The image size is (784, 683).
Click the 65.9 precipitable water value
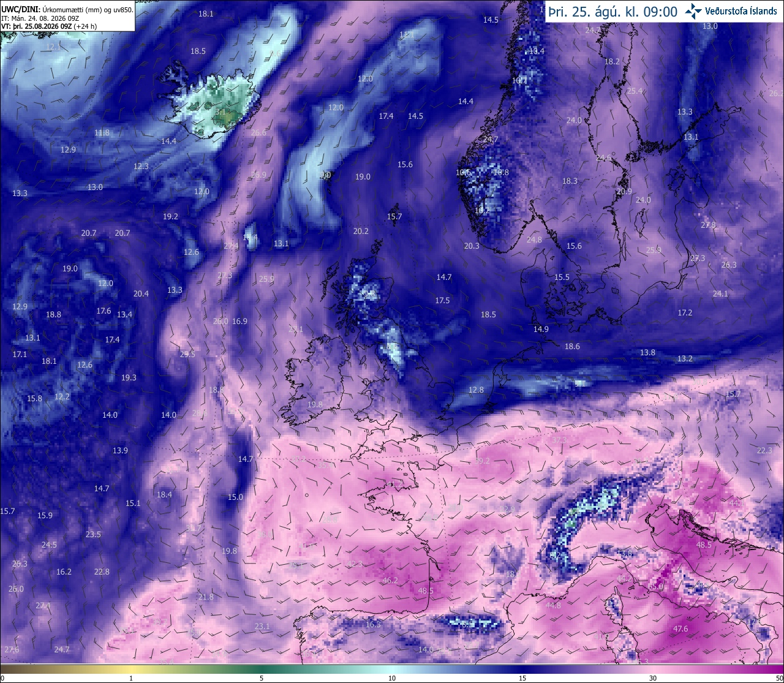(x=655, y=586)
